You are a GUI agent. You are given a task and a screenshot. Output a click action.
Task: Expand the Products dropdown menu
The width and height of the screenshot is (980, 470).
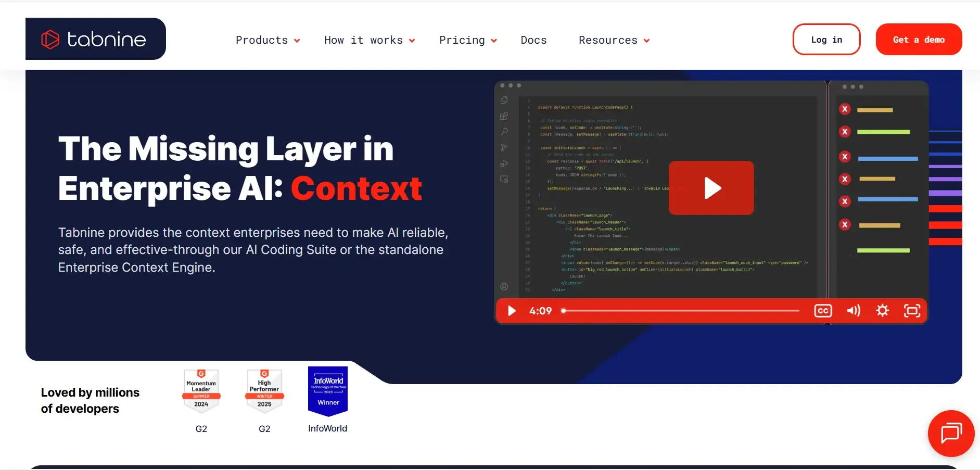point(268,40)
